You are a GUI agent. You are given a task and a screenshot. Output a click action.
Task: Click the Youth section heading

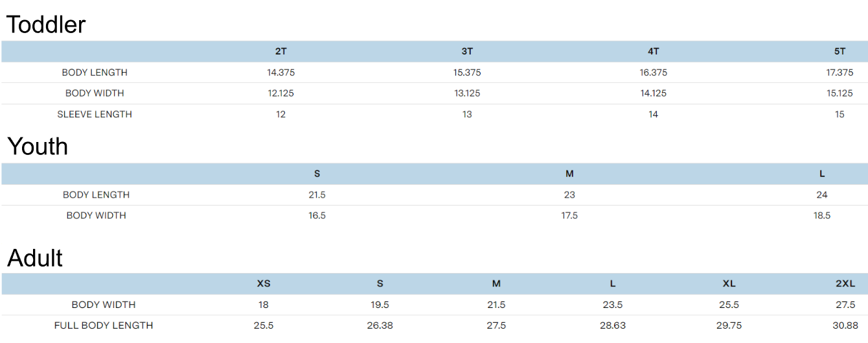(x=38, y=147)
